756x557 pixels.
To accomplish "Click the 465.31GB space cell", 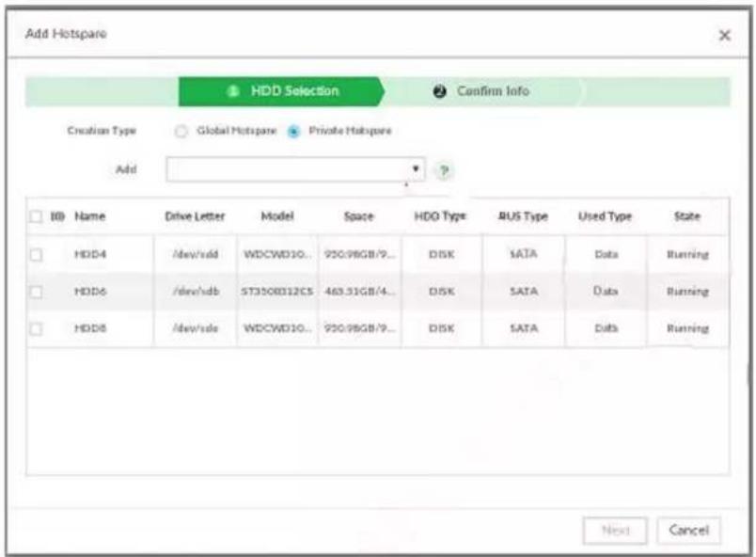I will coord(360,292).
